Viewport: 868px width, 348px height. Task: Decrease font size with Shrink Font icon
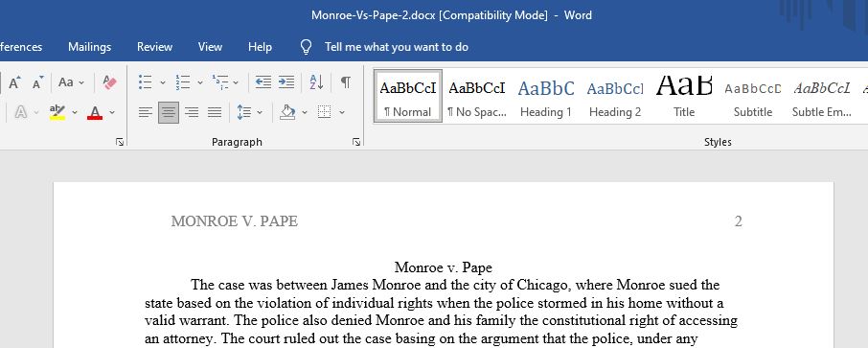[x=37, y=82]
